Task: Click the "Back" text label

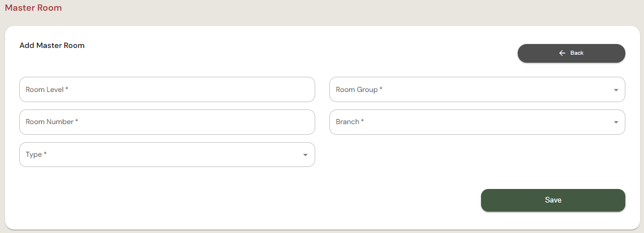Action: 577,53
